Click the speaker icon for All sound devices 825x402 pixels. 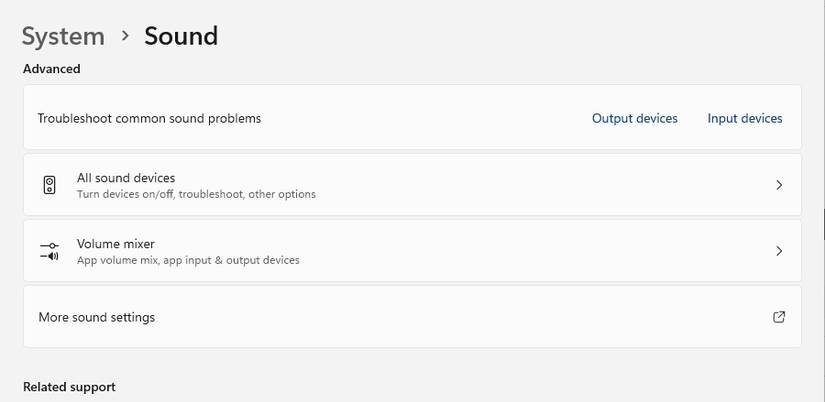point(50,185)
